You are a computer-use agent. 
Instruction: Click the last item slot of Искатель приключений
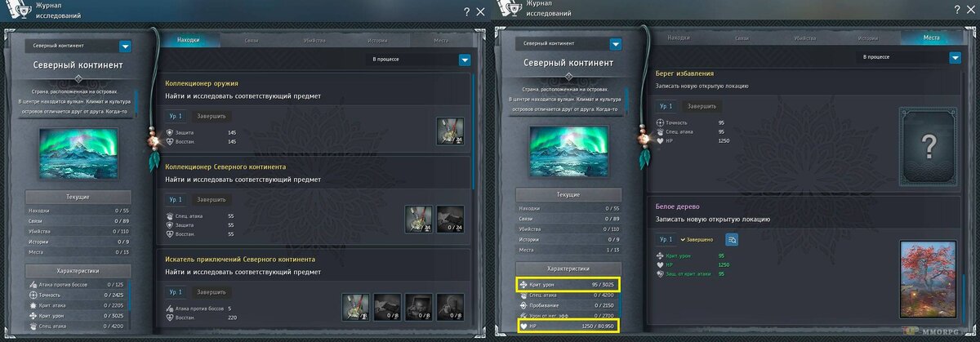point(450,306)
